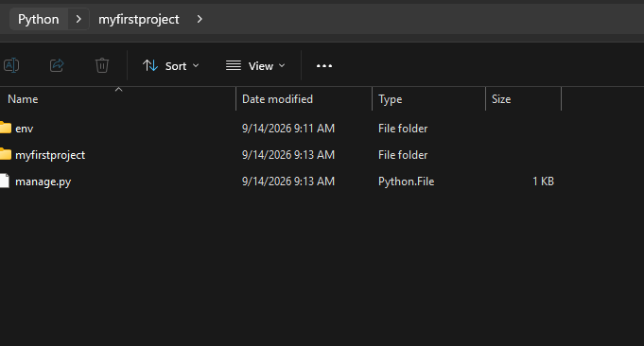This screenshot has width=644, height=346.
Task: Click the 9/14/2026 9:11 AM date cell
Action: (288, 129)
